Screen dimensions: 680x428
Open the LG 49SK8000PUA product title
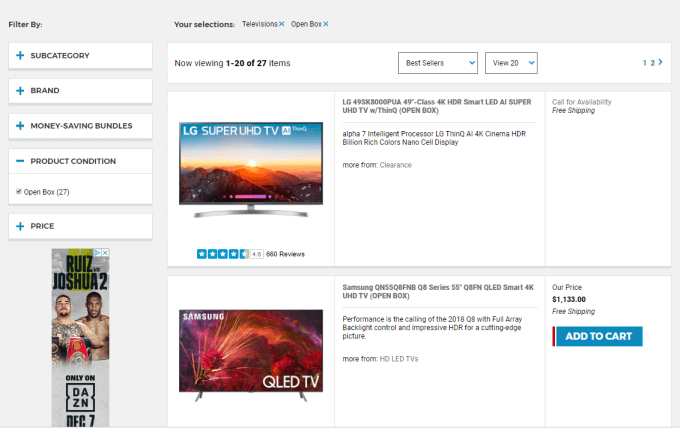coord(437,106)
